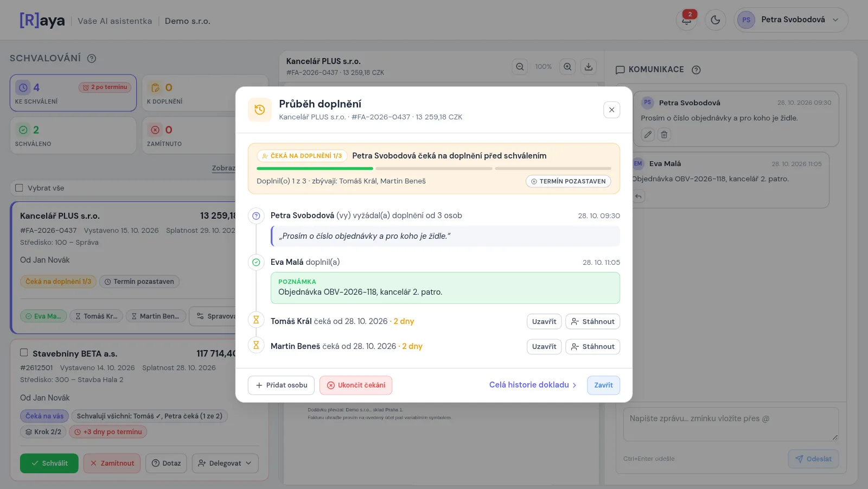Viewport: 868px width, 489px height.
Task: Click Ukončit čekání button
Action: point(356,385)
